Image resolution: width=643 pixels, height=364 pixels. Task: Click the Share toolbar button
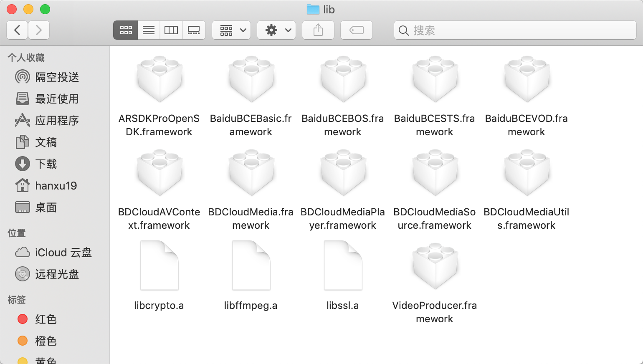tap(318, 30)
